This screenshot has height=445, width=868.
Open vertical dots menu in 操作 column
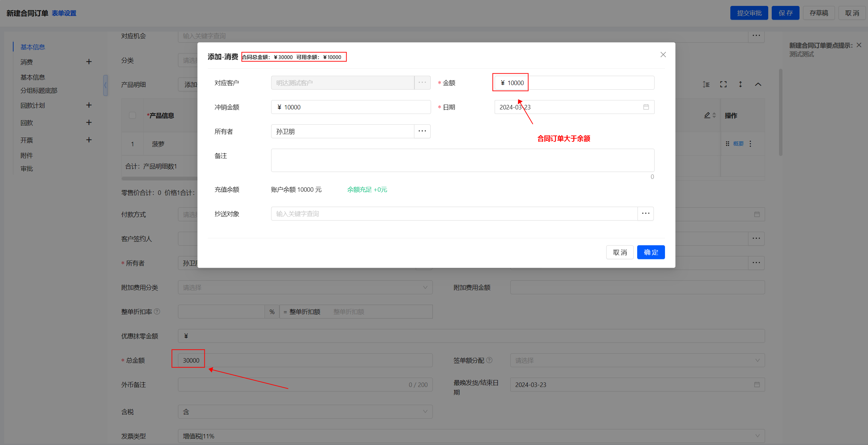[x=751, y=144]
